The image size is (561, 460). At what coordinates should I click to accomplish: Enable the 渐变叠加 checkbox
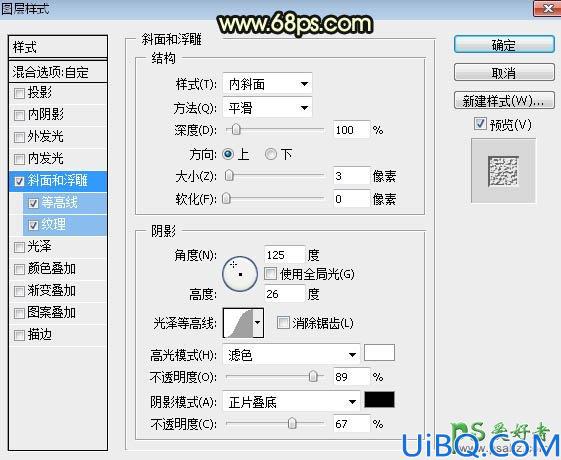[x=19, y=291]
